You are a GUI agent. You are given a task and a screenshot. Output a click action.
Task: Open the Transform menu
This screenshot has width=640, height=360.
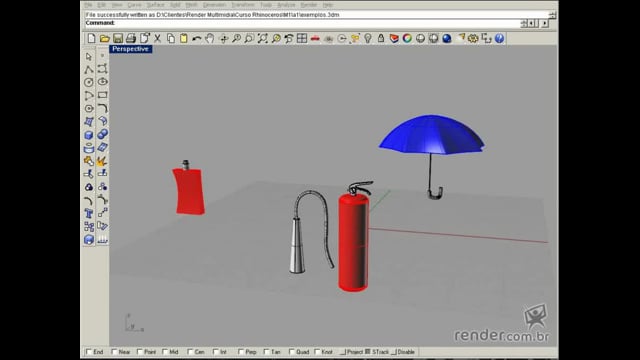pos(243,5)
